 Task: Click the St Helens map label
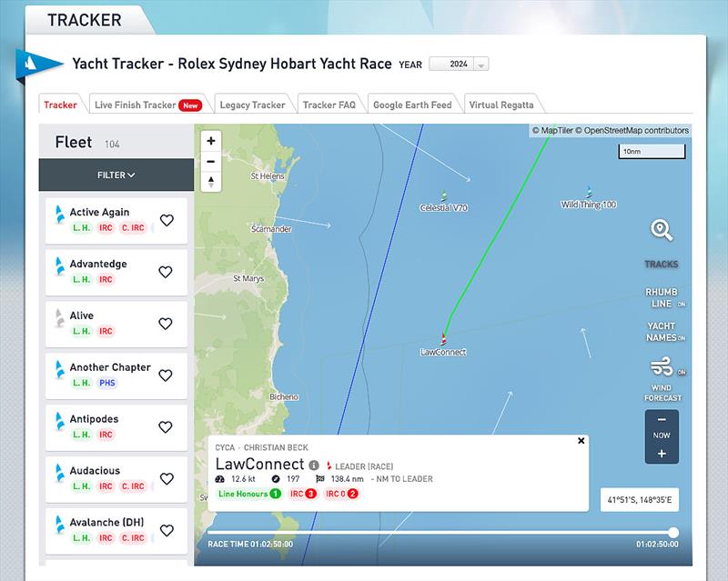coord(268,175)
